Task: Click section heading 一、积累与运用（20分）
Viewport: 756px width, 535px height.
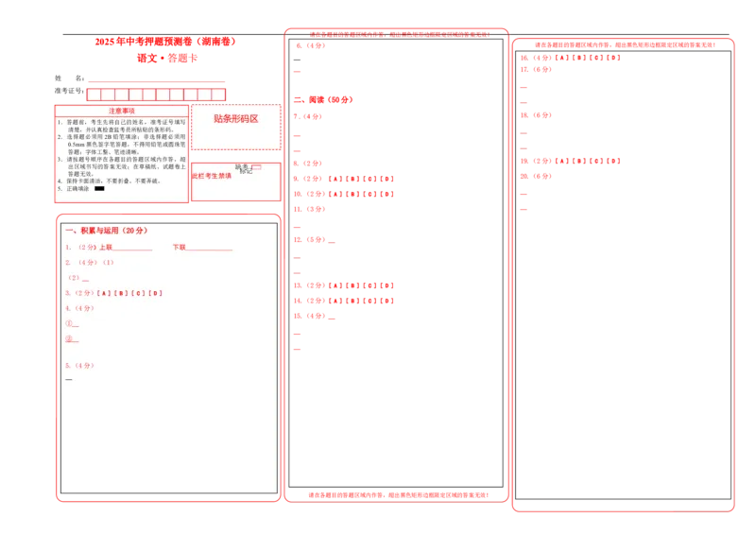Action: tap(107, 231)
